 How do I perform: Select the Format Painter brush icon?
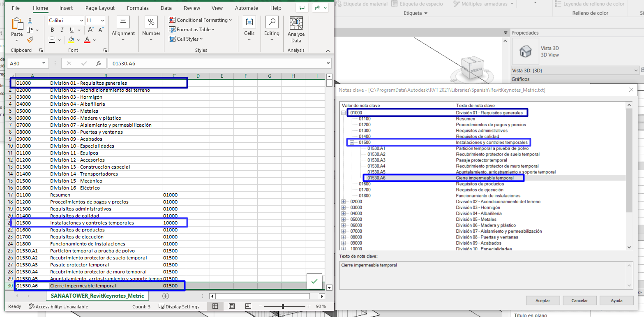30,40
